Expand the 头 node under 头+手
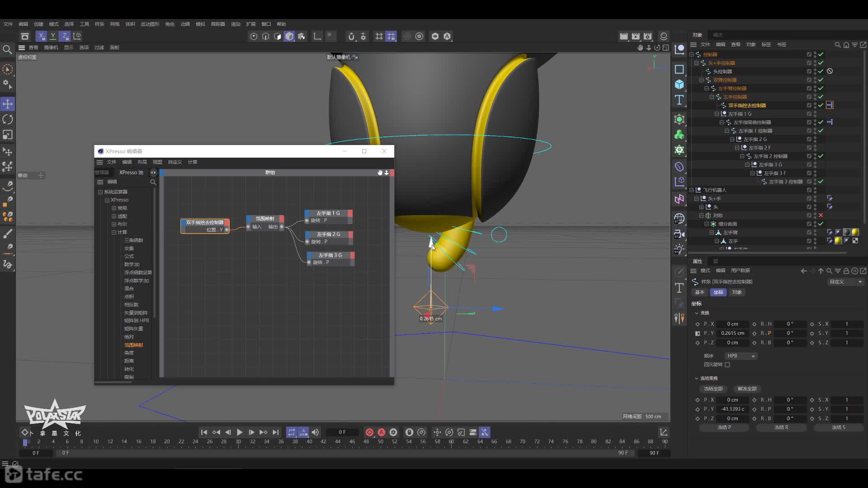 pos(702,207)
